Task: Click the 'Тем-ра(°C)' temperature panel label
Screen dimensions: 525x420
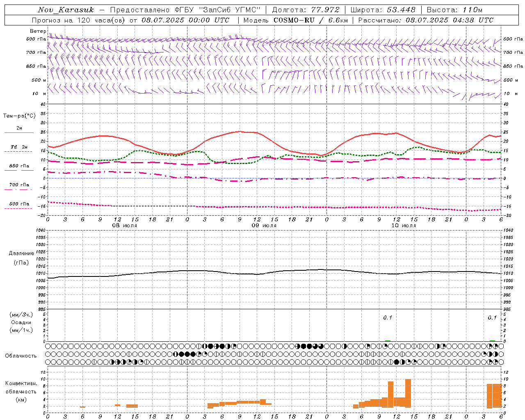Action: click(19, 116)
